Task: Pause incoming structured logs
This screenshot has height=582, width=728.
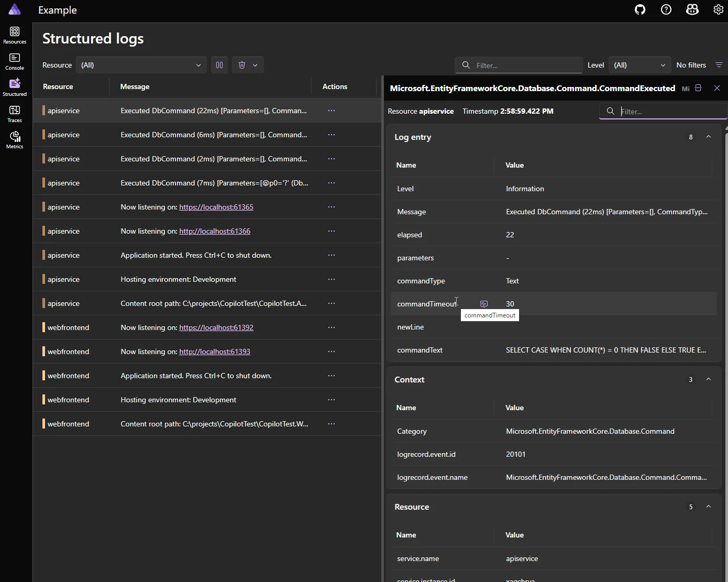Action: [x=219, y=64]
